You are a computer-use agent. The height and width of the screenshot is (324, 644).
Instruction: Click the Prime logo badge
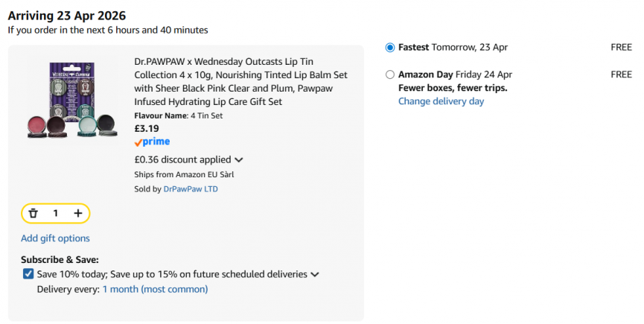point(152,142)
